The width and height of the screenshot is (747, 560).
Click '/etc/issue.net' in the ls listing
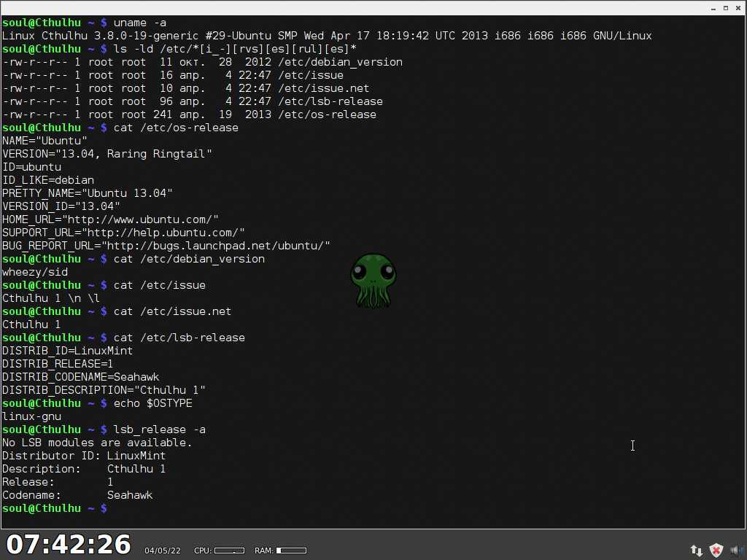[323, 88]
